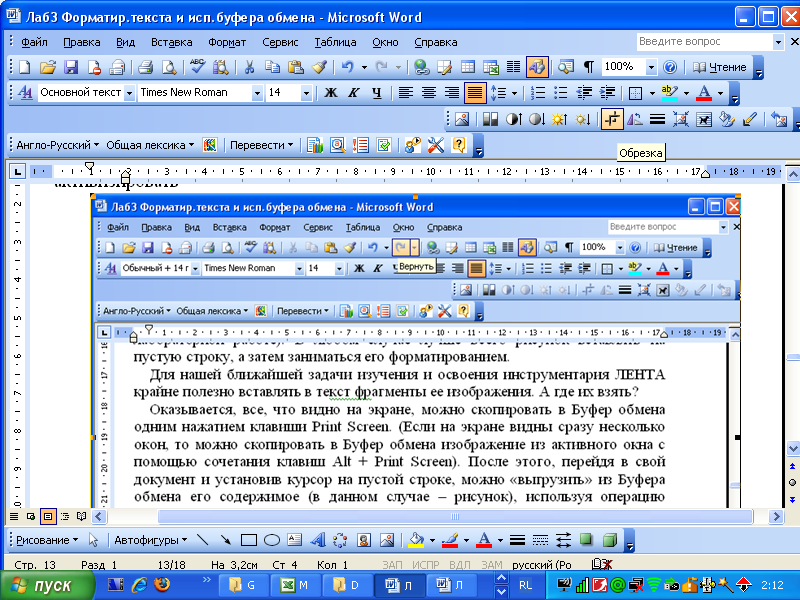The height and width of the screenshot is (600, 800).
Task: Click the RL language indicator in taskbar
Action: coord(525,585)
